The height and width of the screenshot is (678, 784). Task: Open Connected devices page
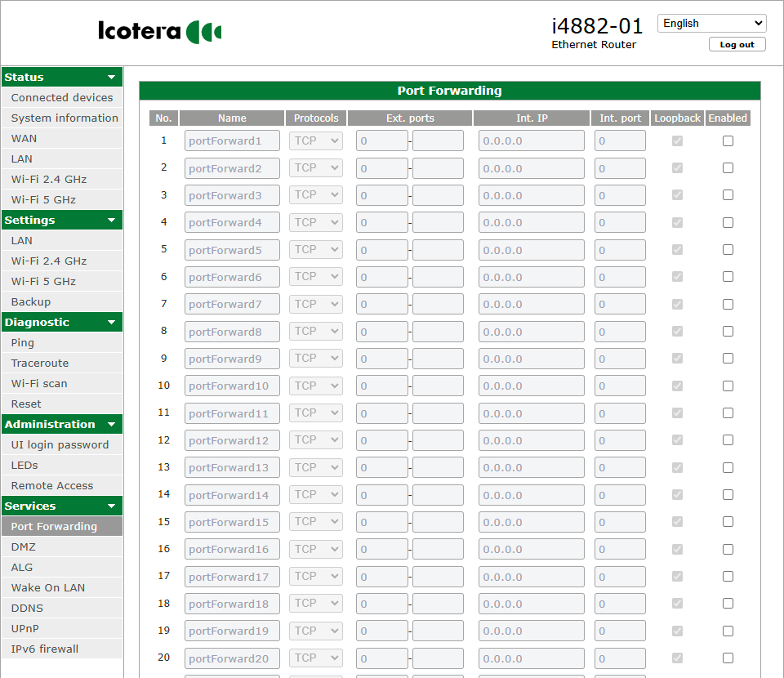(62, 98)
